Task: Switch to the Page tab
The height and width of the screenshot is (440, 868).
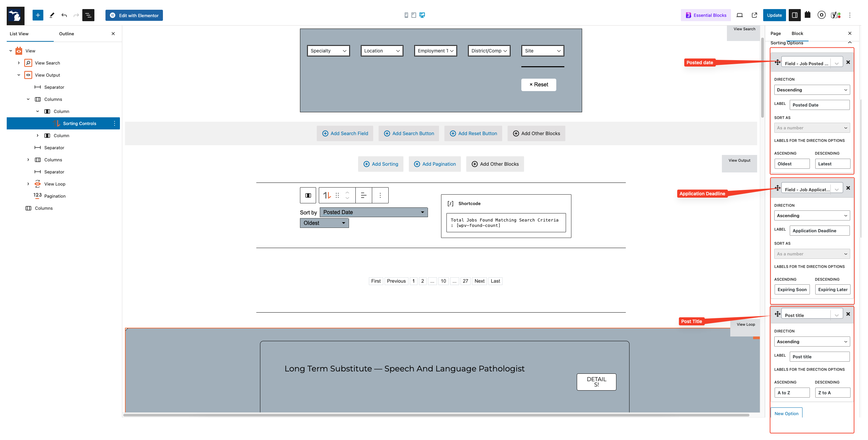Action: tap(775, 33)
